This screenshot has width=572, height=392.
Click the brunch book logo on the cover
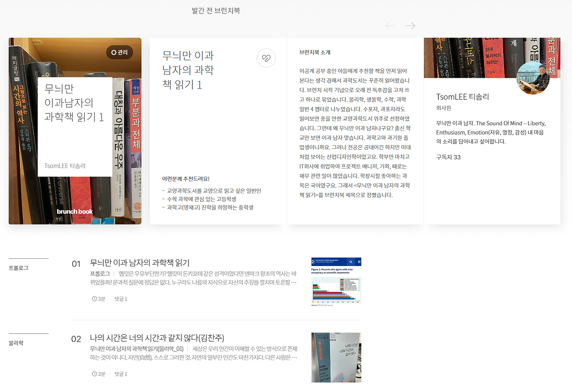pos(74,211)
